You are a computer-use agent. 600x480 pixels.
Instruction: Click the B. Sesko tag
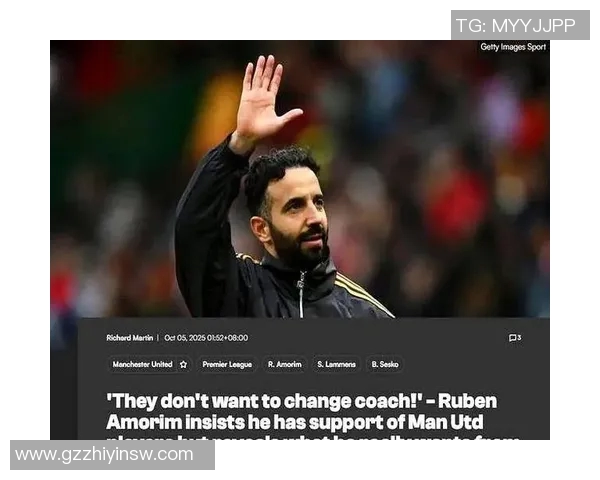[x=385, y=364]
